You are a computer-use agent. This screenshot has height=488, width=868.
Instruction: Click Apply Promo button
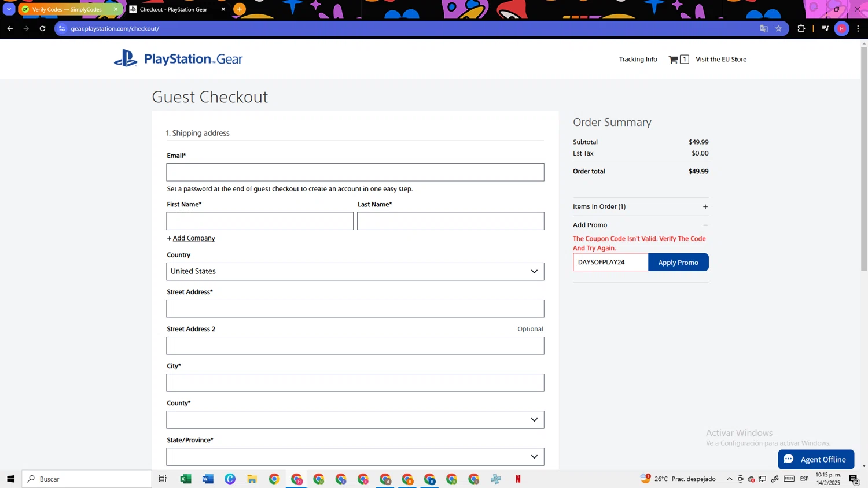(x=678, y=262)
